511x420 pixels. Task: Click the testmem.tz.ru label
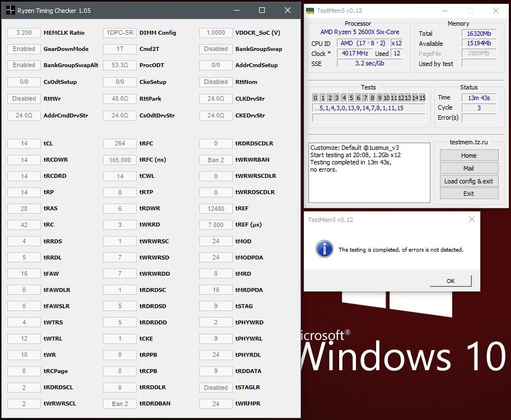pos(468,142)
